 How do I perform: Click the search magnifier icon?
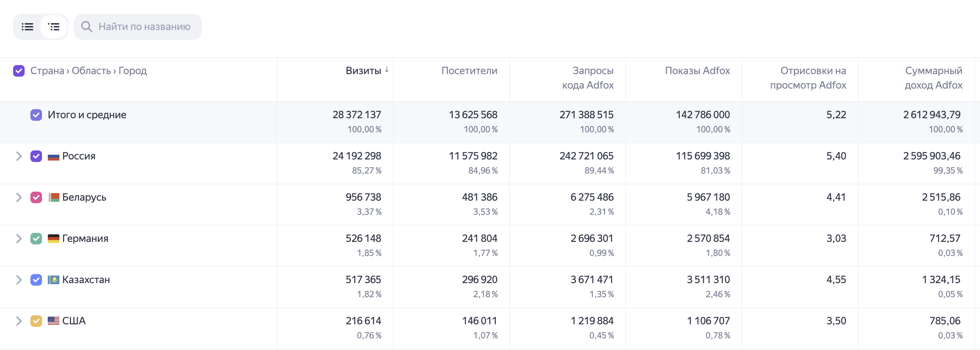[87, 27]
